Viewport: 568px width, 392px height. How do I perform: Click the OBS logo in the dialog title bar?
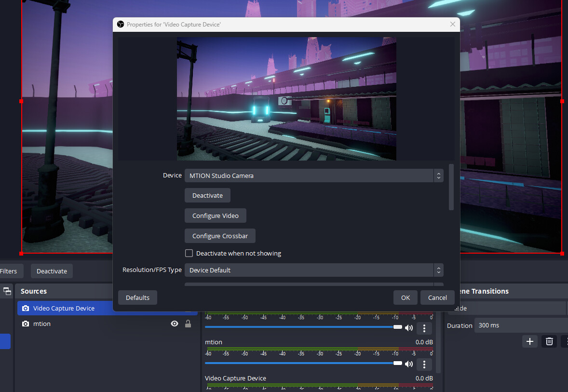click(x=120, y=24)
